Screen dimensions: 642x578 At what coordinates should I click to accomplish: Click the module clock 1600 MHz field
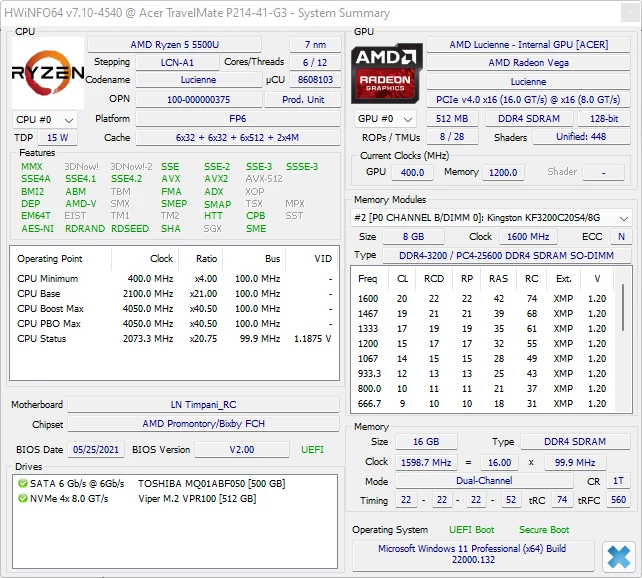click(x=528, y=237)
